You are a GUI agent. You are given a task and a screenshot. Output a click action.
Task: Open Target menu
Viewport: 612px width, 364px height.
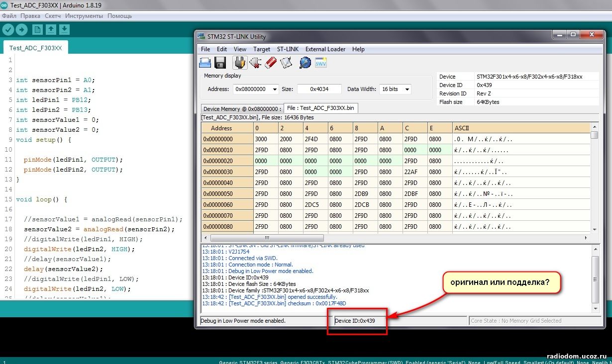coord(262,49)
